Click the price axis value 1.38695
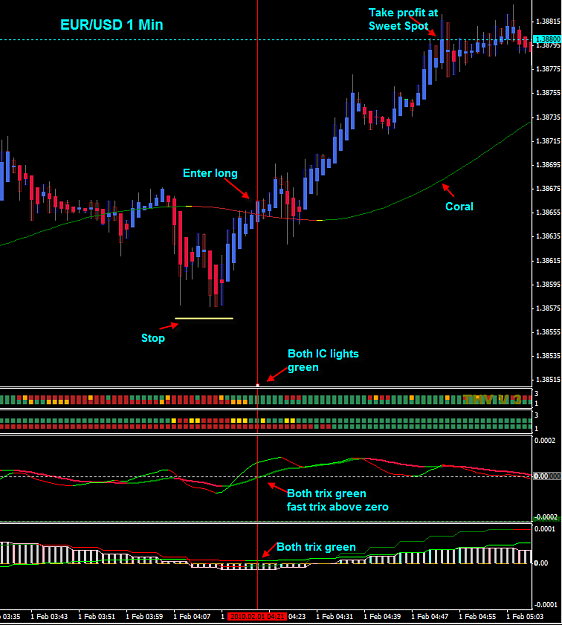The height and width of the screenshot is (625, 562). [548, 165]
